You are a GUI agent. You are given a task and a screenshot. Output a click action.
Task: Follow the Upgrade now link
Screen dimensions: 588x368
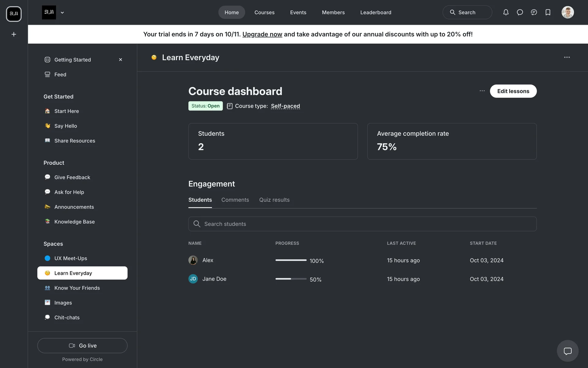pyautogui.click(x=262, y=34)
